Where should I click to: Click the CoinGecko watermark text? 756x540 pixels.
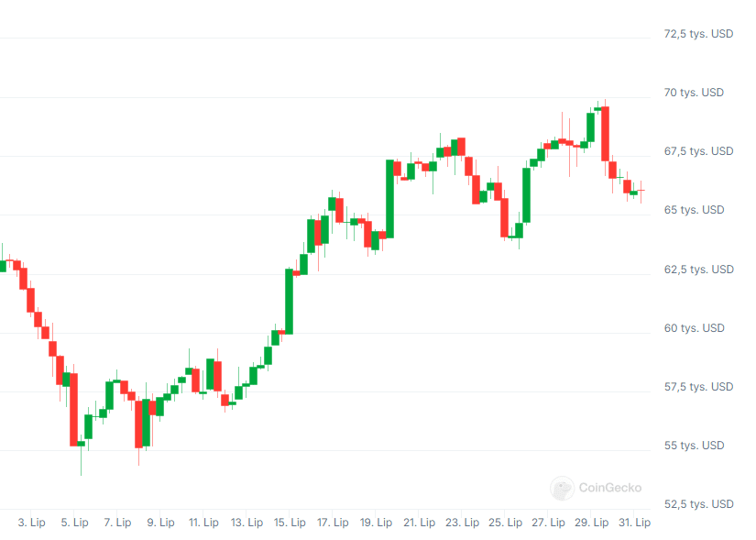pos(610,488)
